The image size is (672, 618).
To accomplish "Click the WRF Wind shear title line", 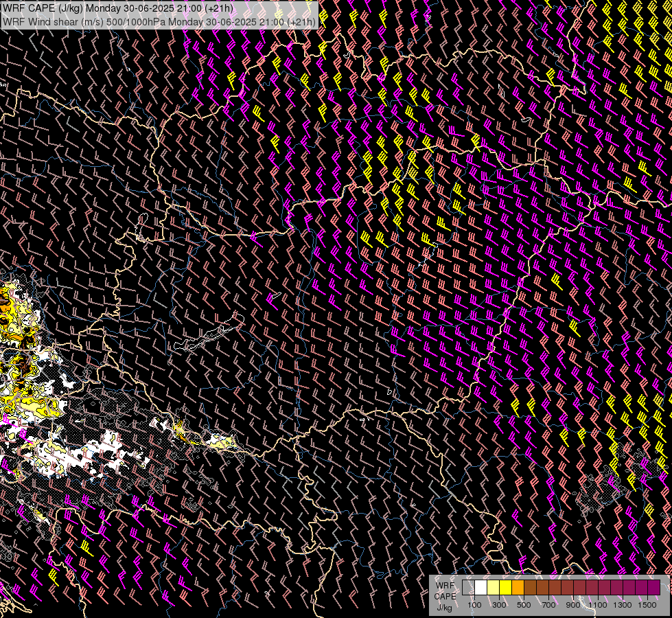I will [x=159, y=22].
